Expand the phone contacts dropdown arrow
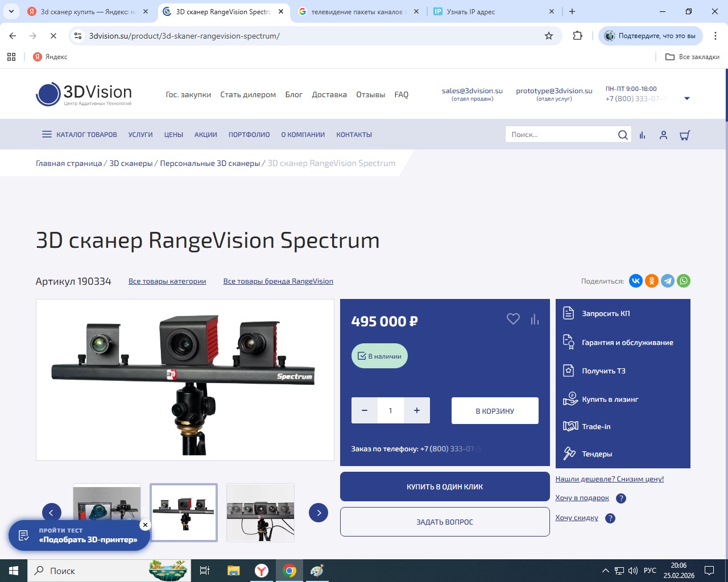728x582 pixels. click(x=687, y=99)
